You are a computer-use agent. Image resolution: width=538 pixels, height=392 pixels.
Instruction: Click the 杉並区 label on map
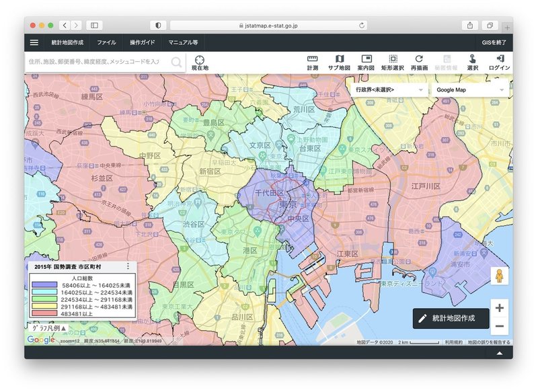(x=102, y=178)
